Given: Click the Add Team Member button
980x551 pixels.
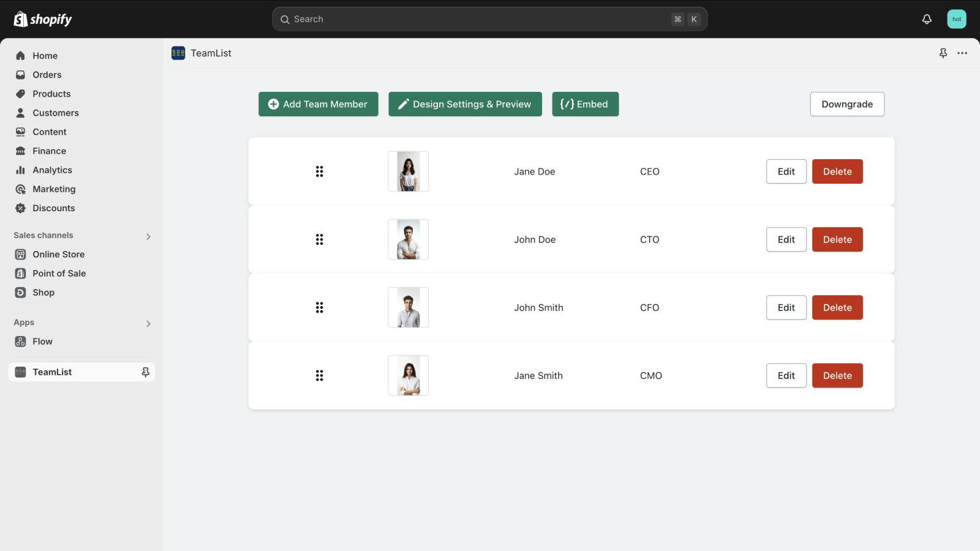Looking at the screenshot, I should pos(318,104).
